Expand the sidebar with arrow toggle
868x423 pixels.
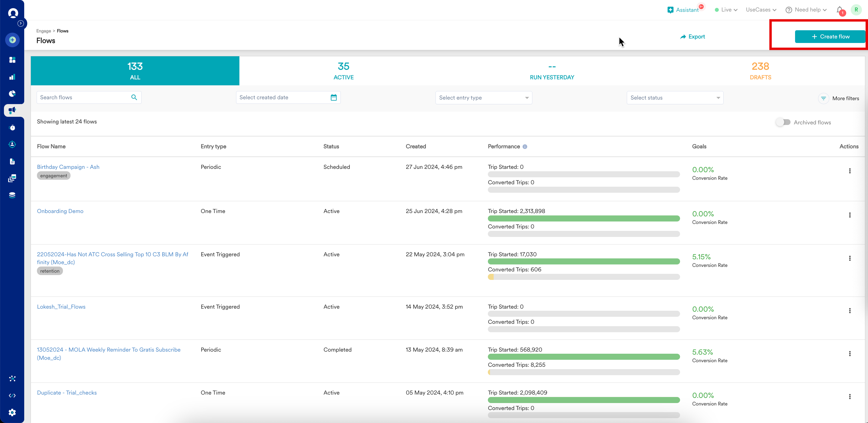pyautogui.click(x=21, y=23)
